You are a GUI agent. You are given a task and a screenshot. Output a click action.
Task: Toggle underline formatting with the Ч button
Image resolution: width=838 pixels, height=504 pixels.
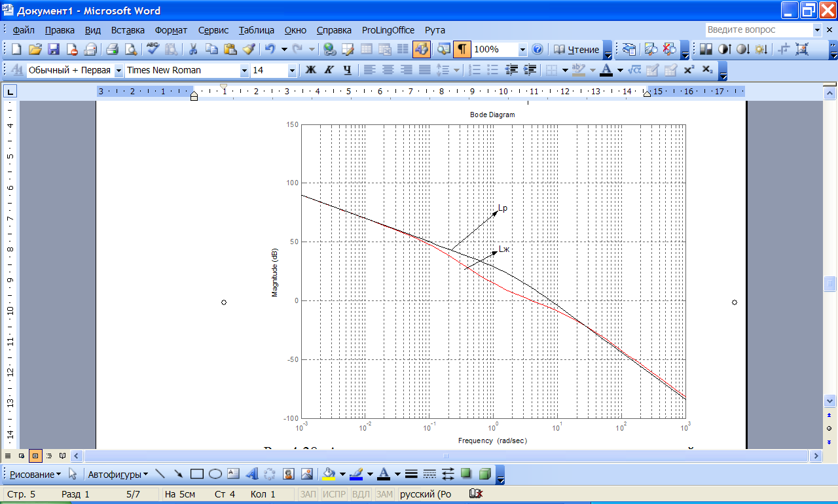tap(348, 70)
